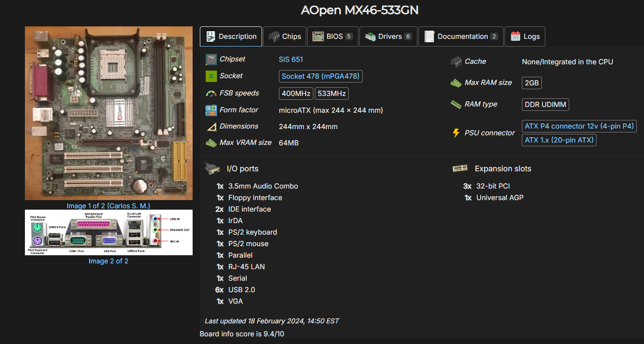Open the rear I/O panel diagram thumbnail
The width and height of the screenshot is (644, 344).
[109, 232]
